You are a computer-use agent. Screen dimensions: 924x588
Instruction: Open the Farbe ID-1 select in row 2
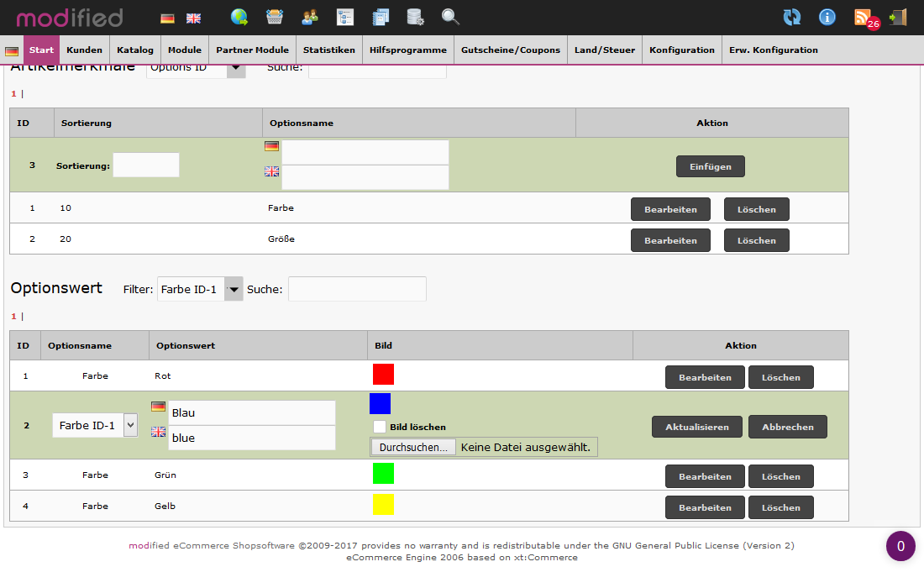tap(93, 425)
